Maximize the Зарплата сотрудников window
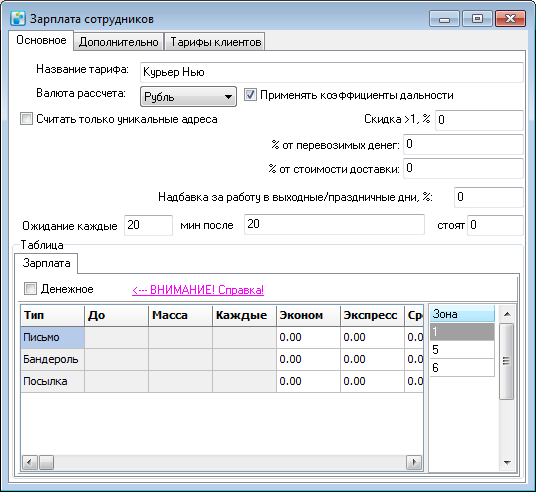This screenshot has width=536, height=492. point(478,18)
